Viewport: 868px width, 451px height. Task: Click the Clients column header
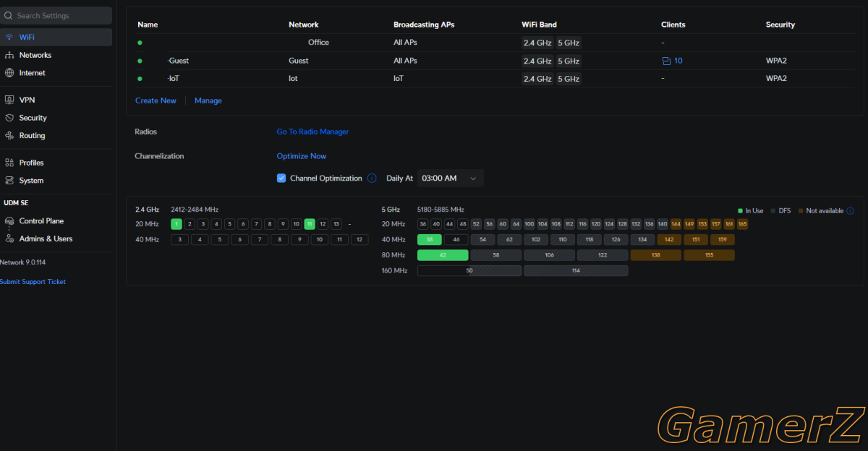pyautogui.click(x=673, y=25)
